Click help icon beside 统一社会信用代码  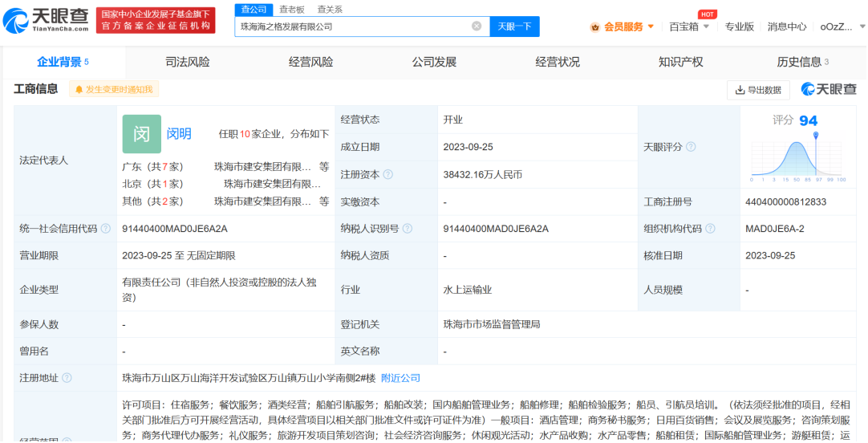(105, 229)
